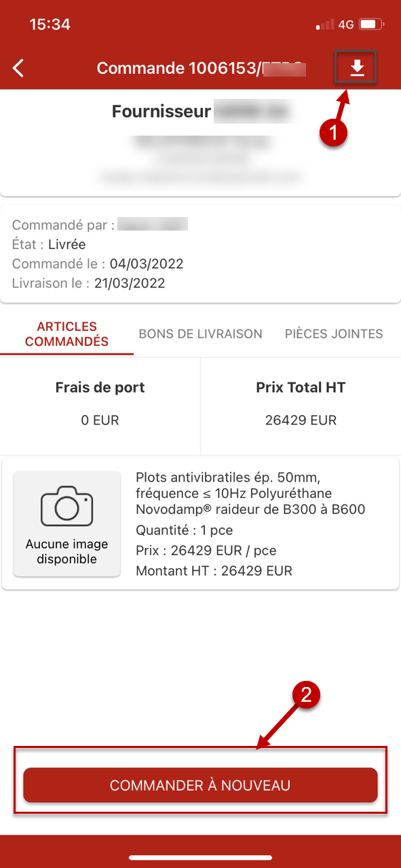Tap the download icon in header
The height and width of the screenshot is (868, 401).
point(356,68)
